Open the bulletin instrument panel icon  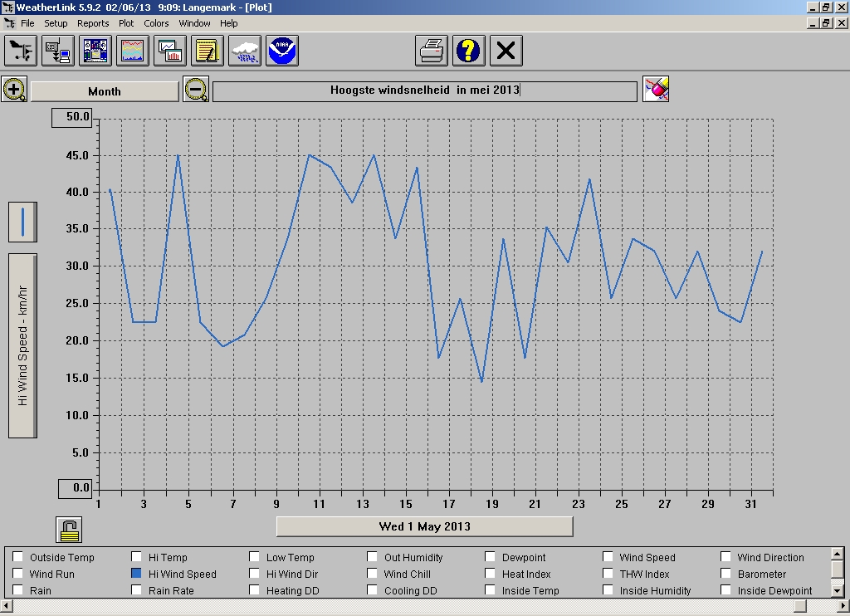pos(95,51)
